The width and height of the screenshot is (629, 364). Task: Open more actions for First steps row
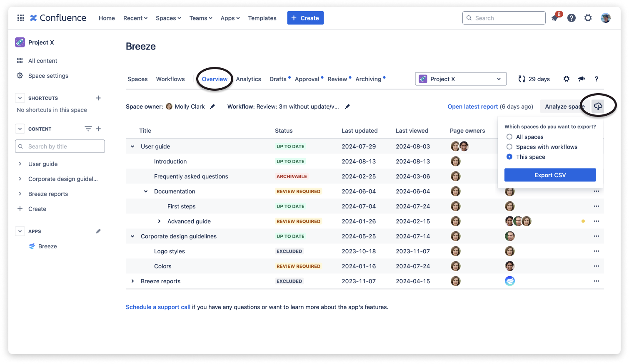(x=597, y=206)
